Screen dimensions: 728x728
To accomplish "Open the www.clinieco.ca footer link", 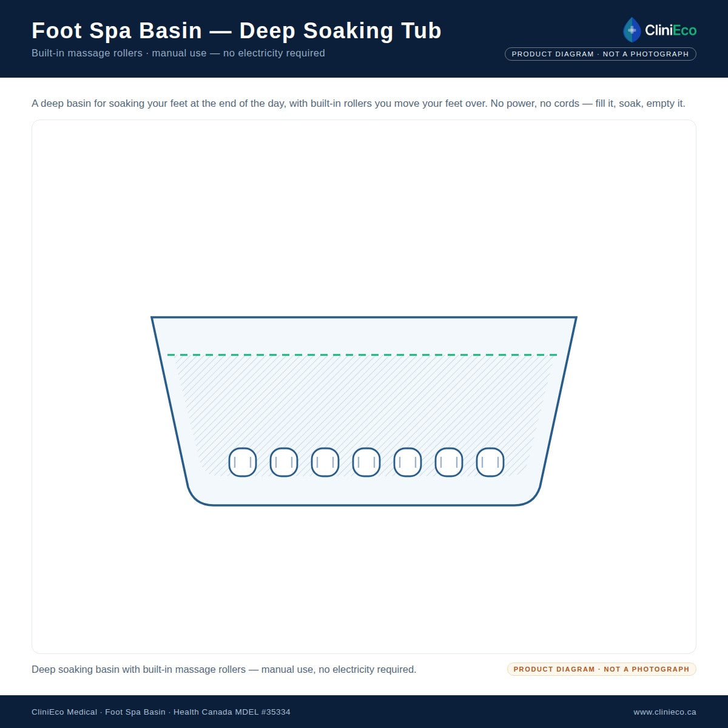I will coord(665,712).
